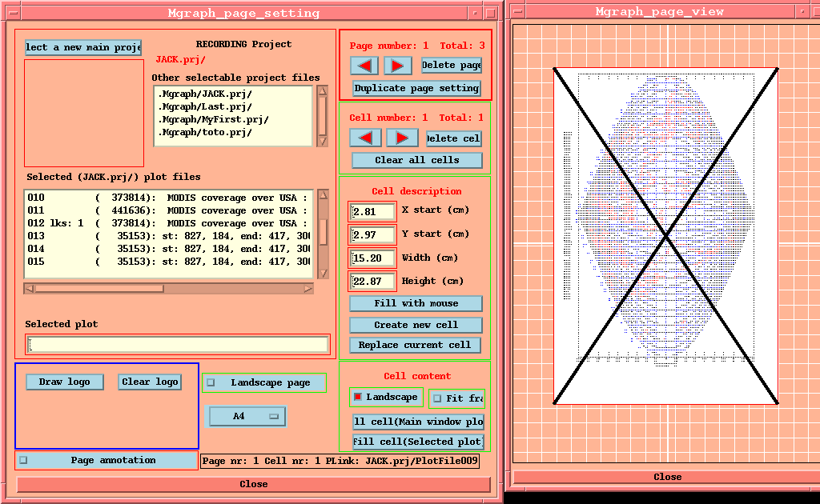Screen dimensions: 820x504
Task: Close the Mgraph_page_view window
Action: click(x=667, y=477)
